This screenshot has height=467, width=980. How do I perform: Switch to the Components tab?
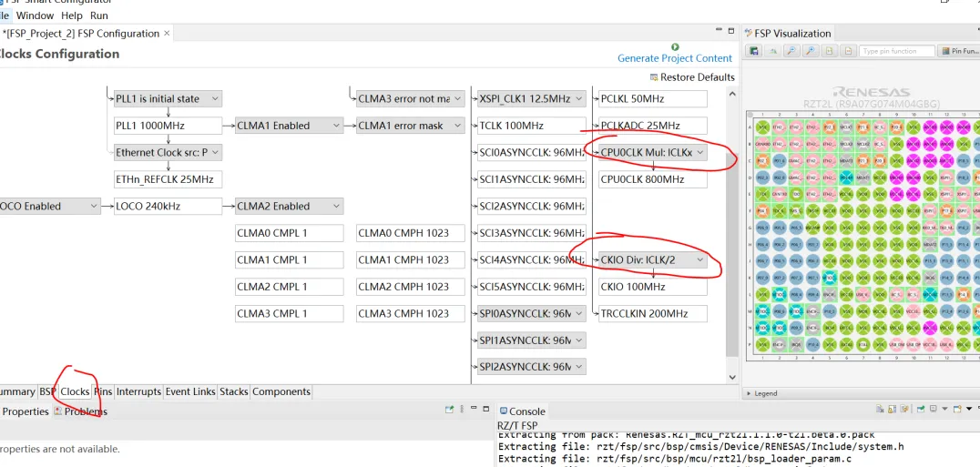tap(281, 391)
